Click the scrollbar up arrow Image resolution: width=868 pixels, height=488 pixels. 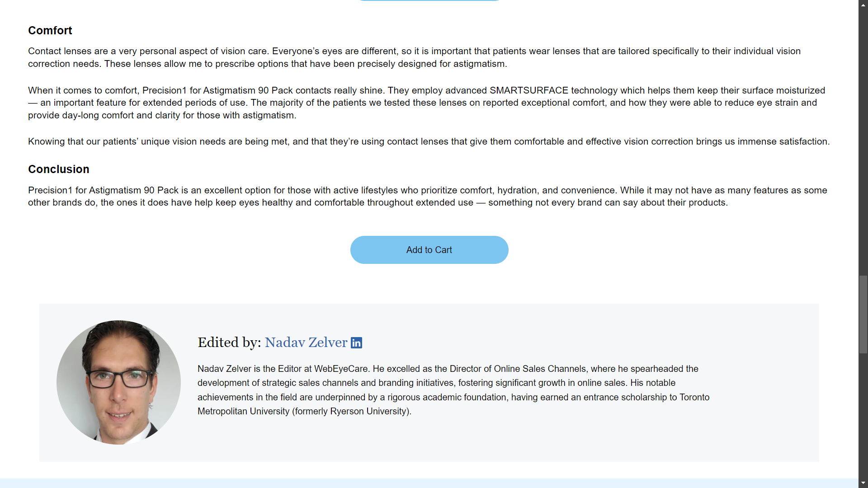[863, 5]
